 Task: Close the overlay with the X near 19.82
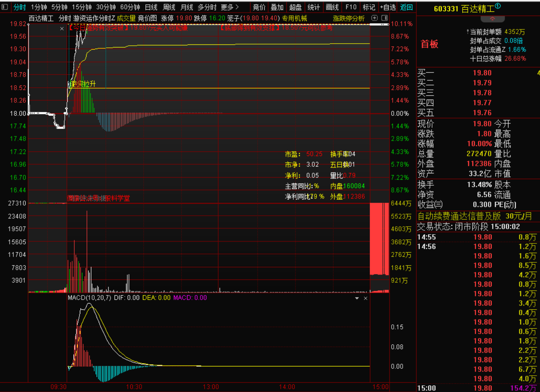click(62, 29)
